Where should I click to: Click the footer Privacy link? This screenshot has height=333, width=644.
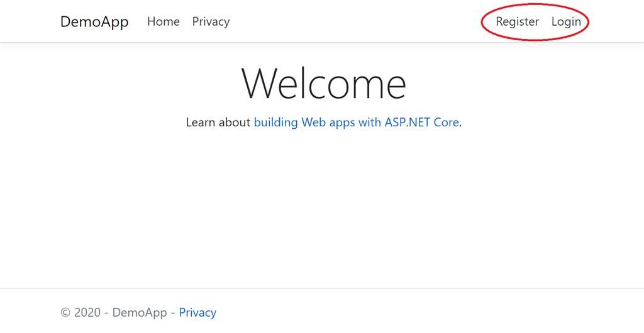[x=197, y=312]
